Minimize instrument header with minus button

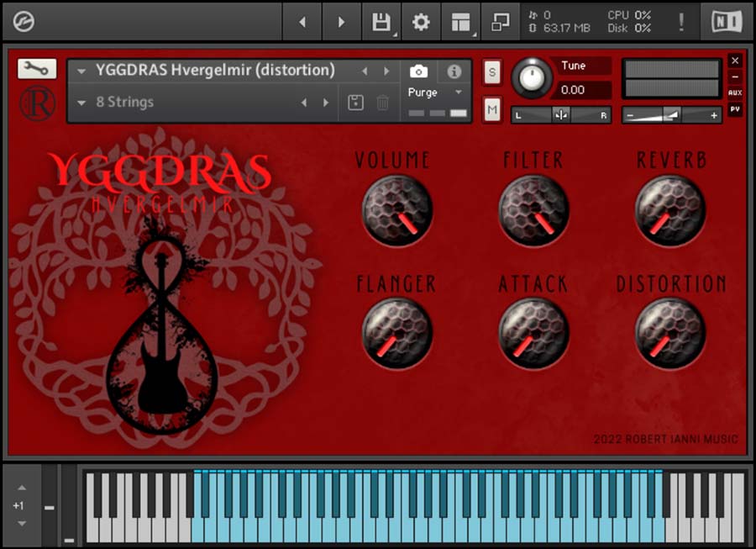735,77
